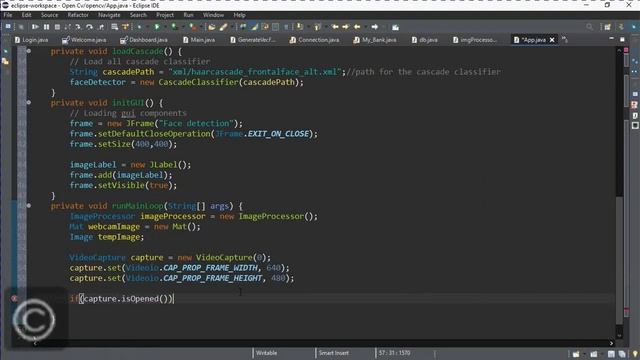This screenshot has height=360, width=640.
Task: Click the error marker beside the if statement
Action: click(14, 299)
